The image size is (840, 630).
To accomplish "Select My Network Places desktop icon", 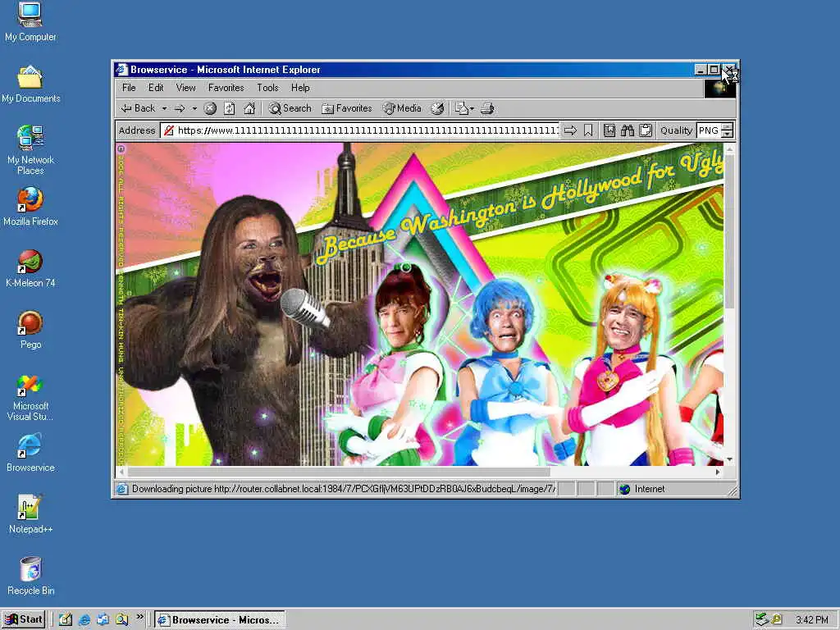I will coord(30,150).
